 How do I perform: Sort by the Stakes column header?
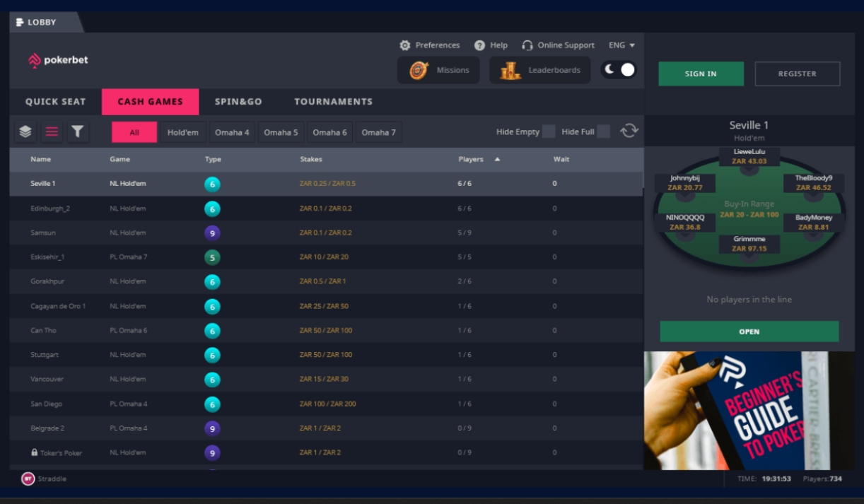click(311, 160)
